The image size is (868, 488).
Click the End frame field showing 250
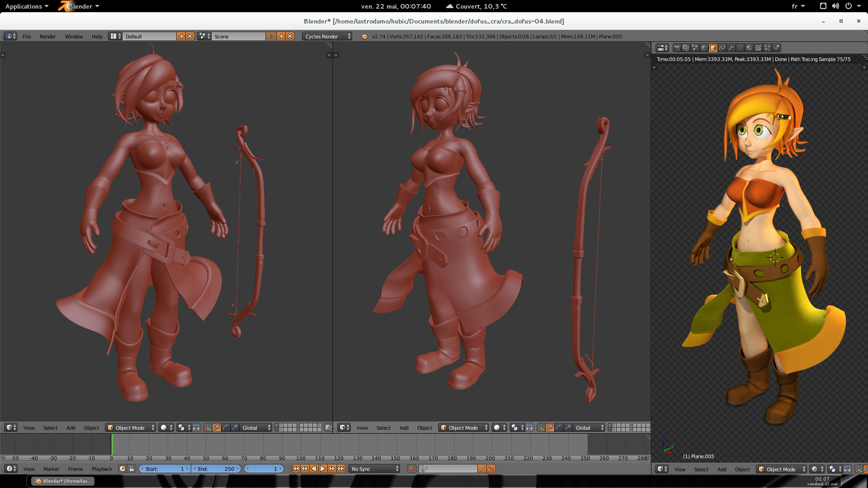[x=217, y=469]
